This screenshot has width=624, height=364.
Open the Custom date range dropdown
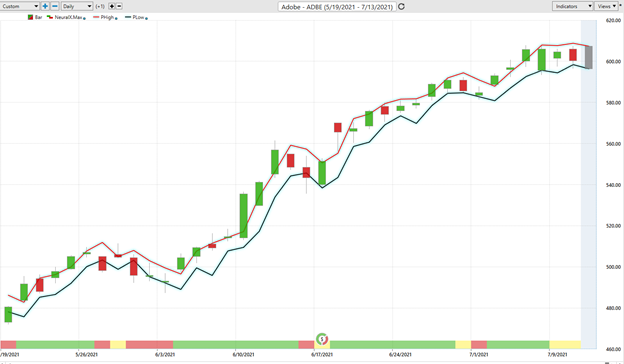click(x=20, y=6)
